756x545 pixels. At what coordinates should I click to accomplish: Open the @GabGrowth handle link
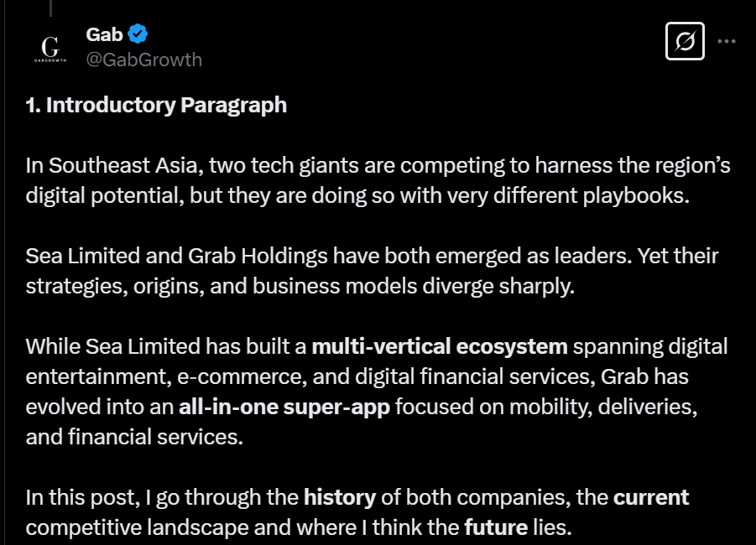tap(143, 60)
